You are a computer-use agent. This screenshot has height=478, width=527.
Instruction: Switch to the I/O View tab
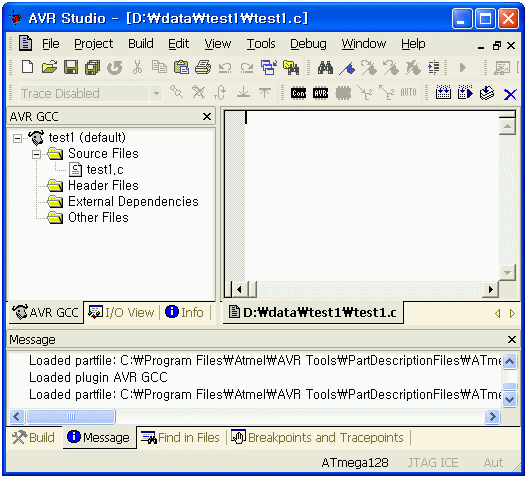coord(121,313)
